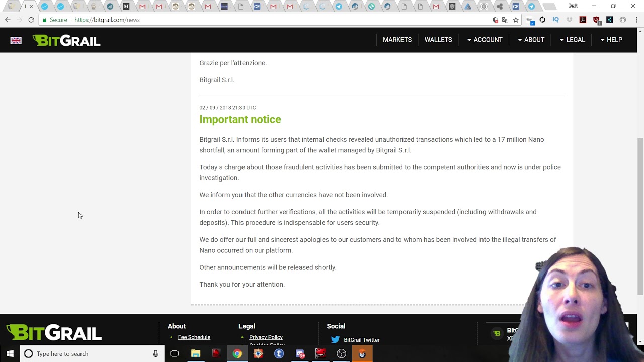
Task: Click the Secure padlock site info
Action: [55, 20]
